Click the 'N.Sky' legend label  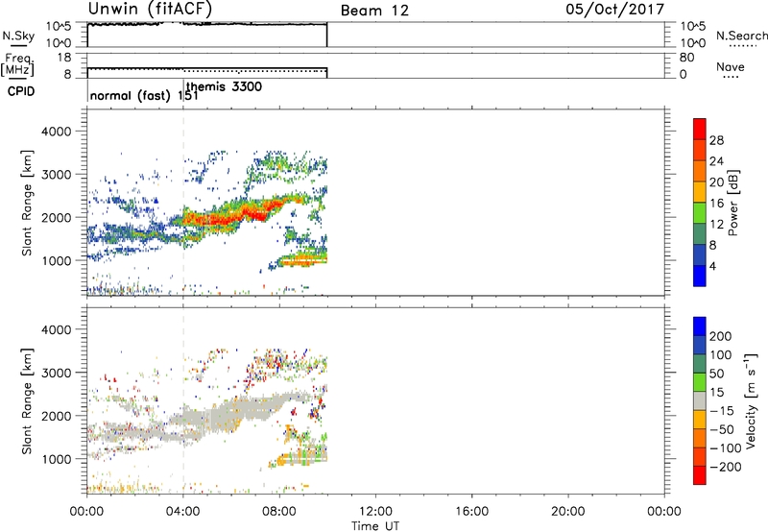coord(18,36)
